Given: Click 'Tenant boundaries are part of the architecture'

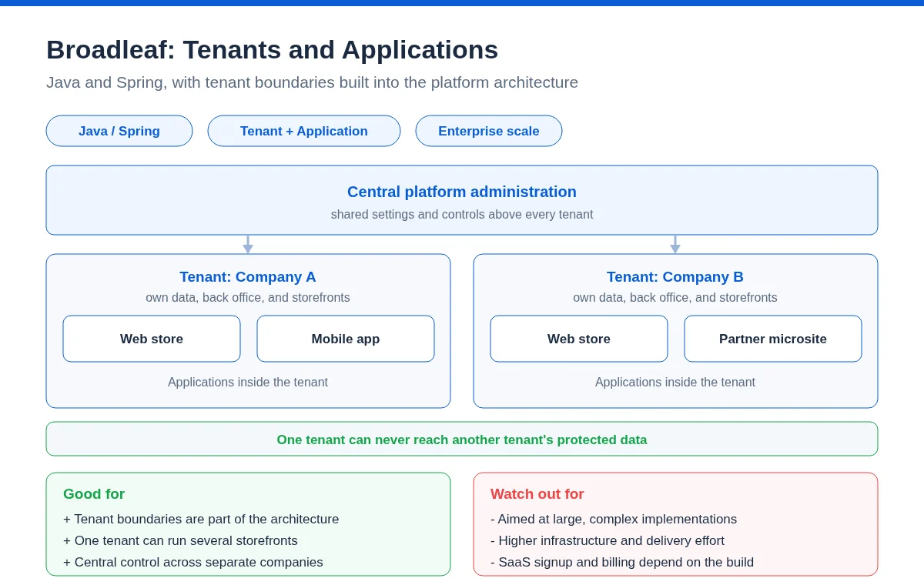Looking at the screenshot, I should [201, 519].
